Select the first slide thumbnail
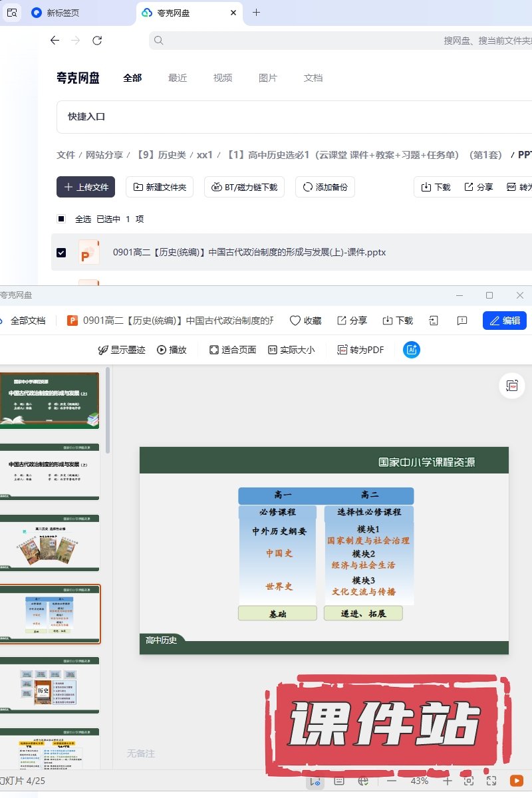Viewport: 532px width, 798px height. pyautogui.click(x=50, y=400)
